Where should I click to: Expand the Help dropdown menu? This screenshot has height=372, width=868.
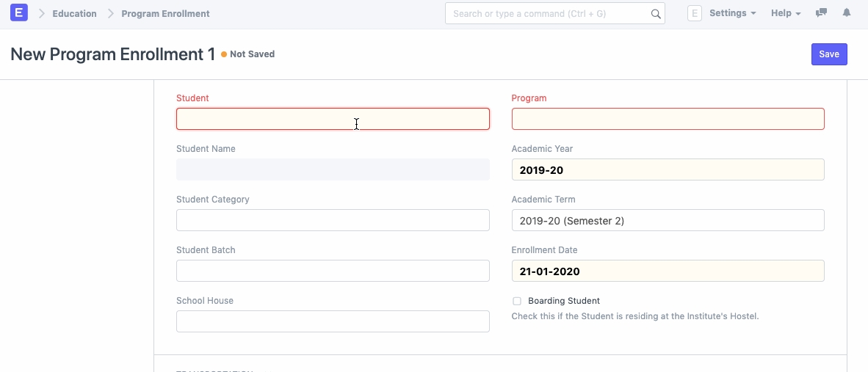tap(785, 13)
